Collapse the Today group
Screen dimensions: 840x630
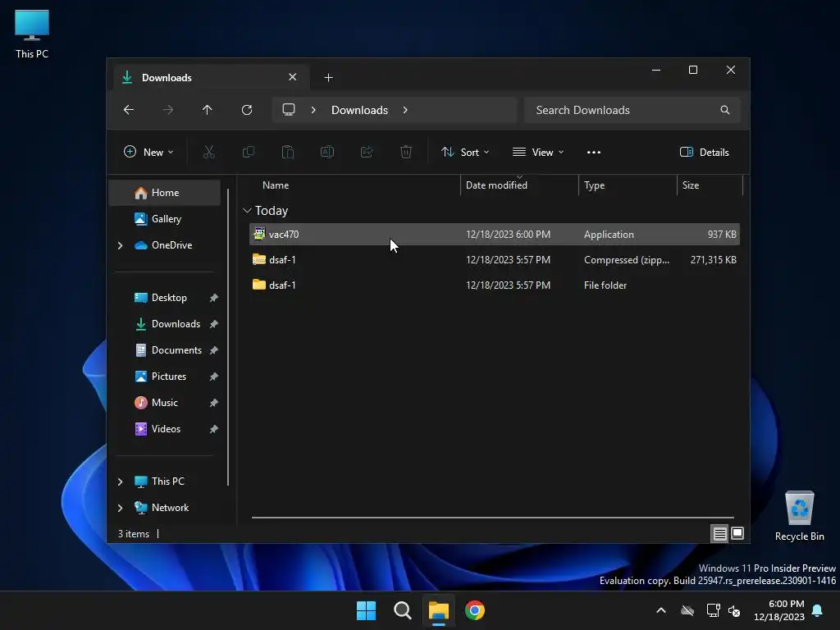[x=247, y=211]
